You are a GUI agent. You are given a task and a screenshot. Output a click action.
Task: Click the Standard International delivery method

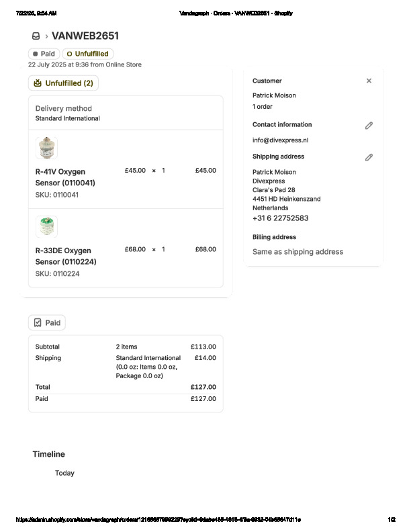(x=67, y=118)
